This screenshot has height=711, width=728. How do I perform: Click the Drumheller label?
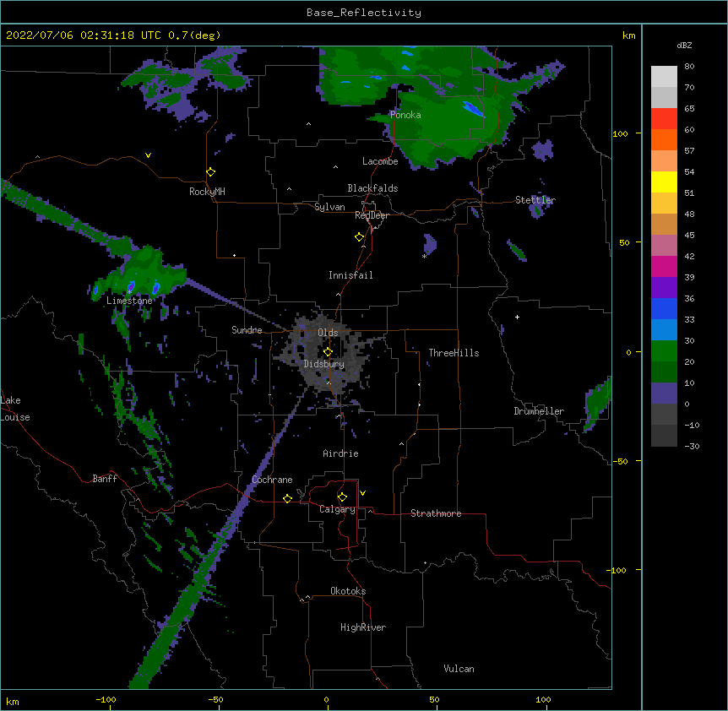pos(539,411)
